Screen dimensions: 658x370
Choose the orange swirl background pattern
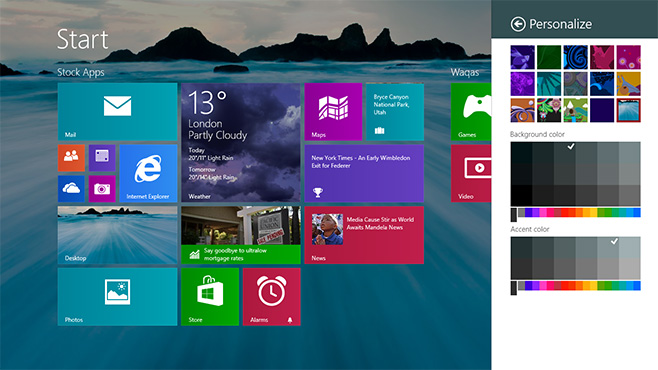pyautogui.click(x=522, y=110)
